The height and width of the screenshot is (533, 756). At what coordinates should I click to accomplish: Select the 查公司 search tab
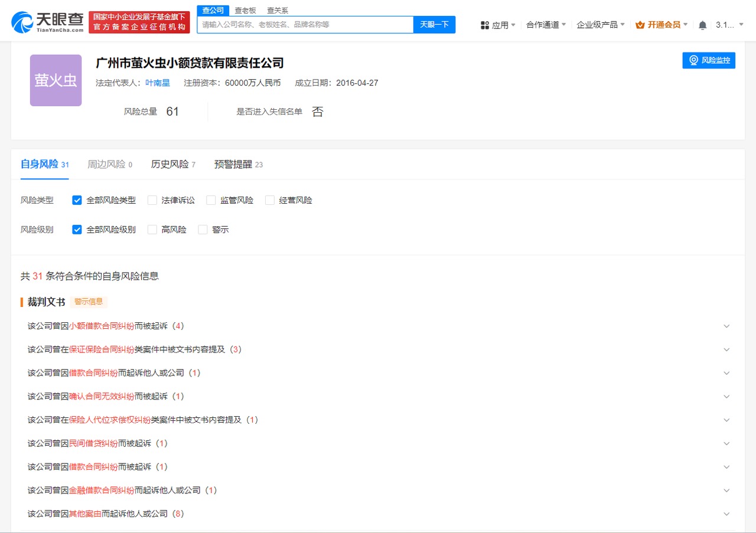coord(213,11)
